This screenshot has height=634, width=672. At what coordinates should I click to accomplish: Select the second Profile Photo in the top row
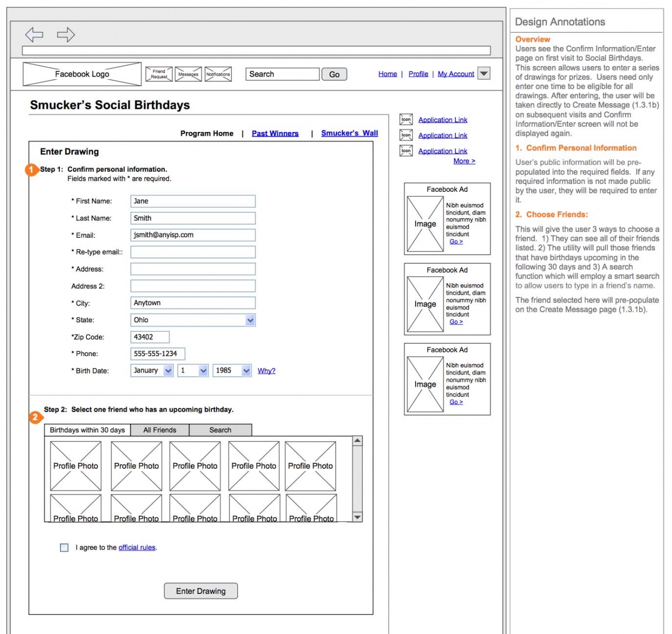136,466
